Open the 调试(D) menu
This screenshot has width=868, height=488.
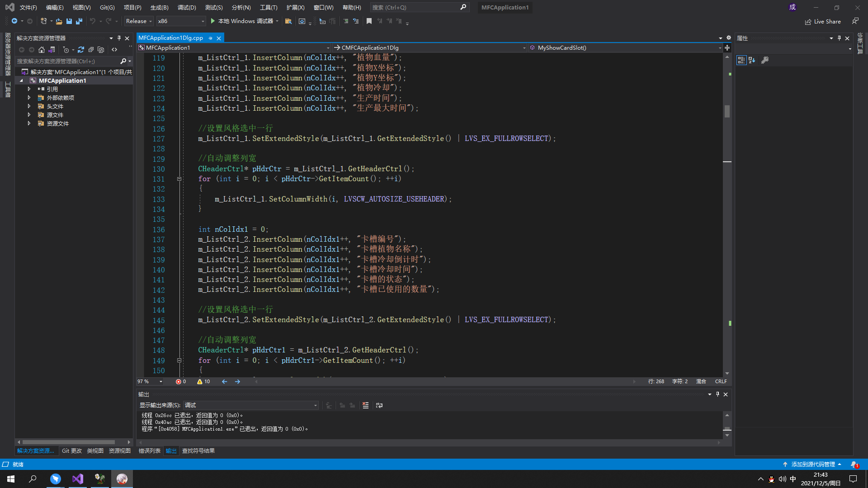[x=186, y=7]
